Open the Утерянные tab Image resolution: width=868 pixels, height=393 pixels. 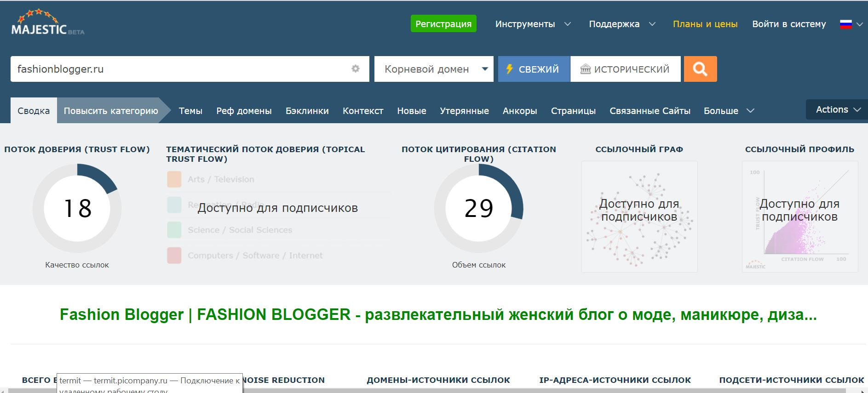pyautogui.click(x=464, y=111)
